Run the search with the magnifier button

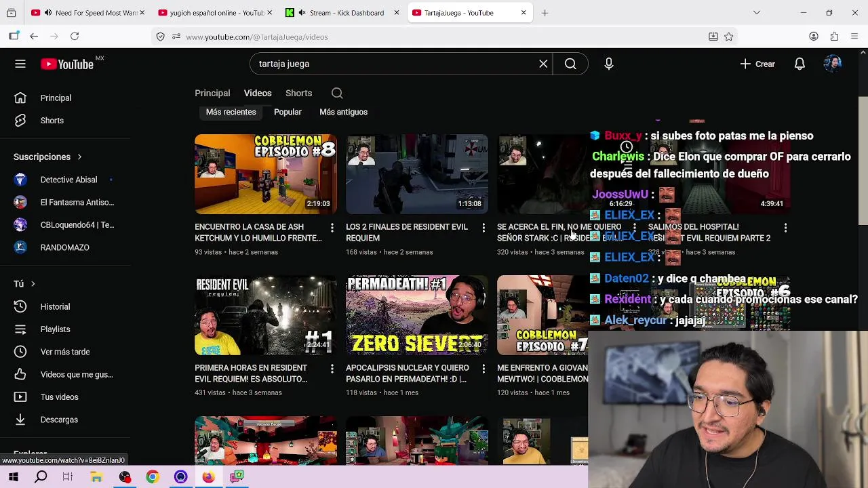click(570, 64)
